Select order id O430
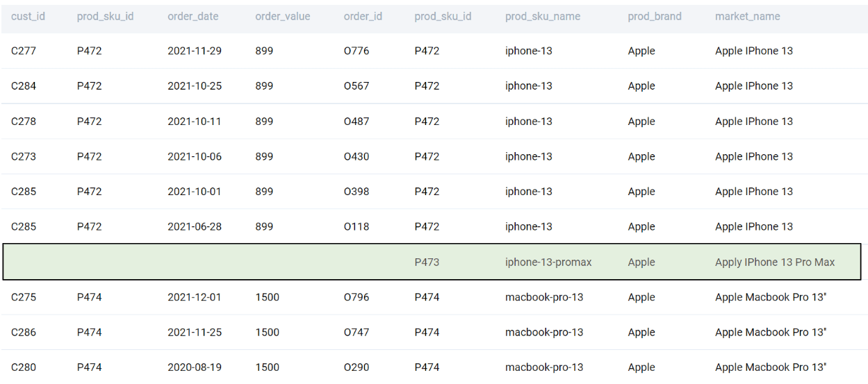The width and height of the screenshot is (868, 384). [357, 156]
